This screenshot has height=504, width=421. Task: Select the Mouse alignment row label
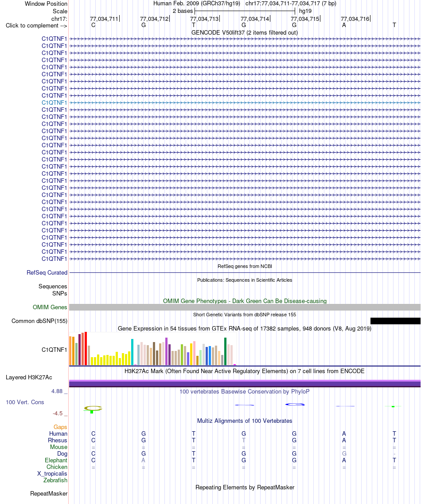click(x=59, y=447)
